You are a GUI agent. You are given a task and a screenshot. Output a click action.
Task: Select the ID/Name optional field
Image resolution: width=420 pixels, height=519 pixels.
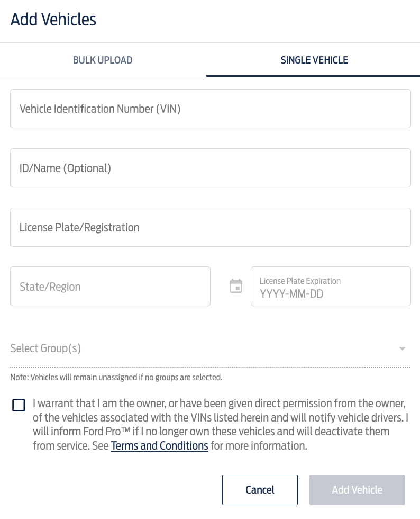tap(210, 167)
